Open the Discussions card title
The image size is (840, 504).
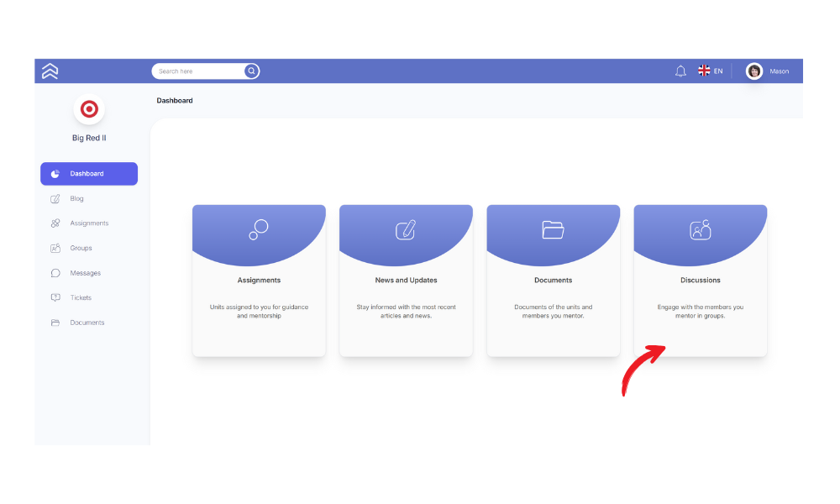[701, 280]
